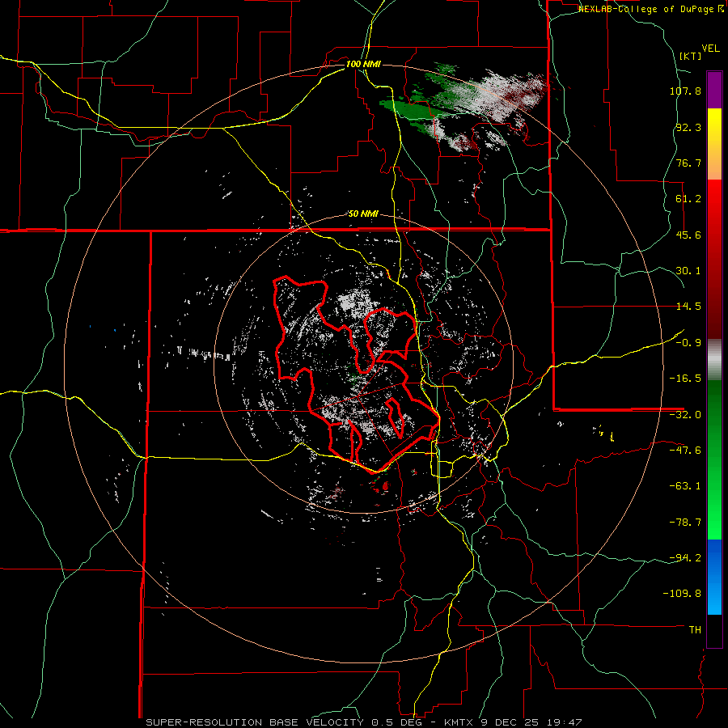728x728 pixels.
Task: Click the dark green color bar segment
Action: coord(714,418)
